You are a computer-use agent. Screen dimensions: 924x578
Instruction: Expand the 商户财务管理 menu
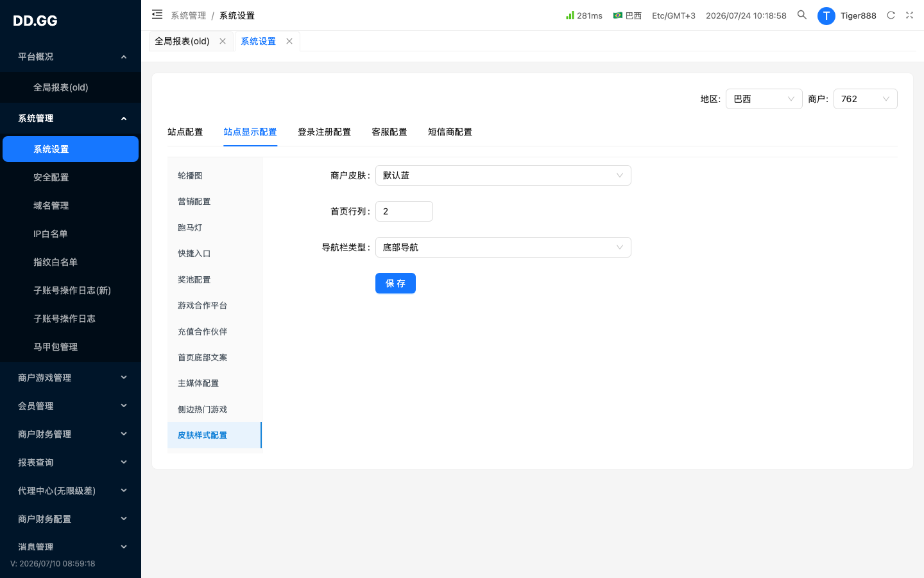[71, 434]
